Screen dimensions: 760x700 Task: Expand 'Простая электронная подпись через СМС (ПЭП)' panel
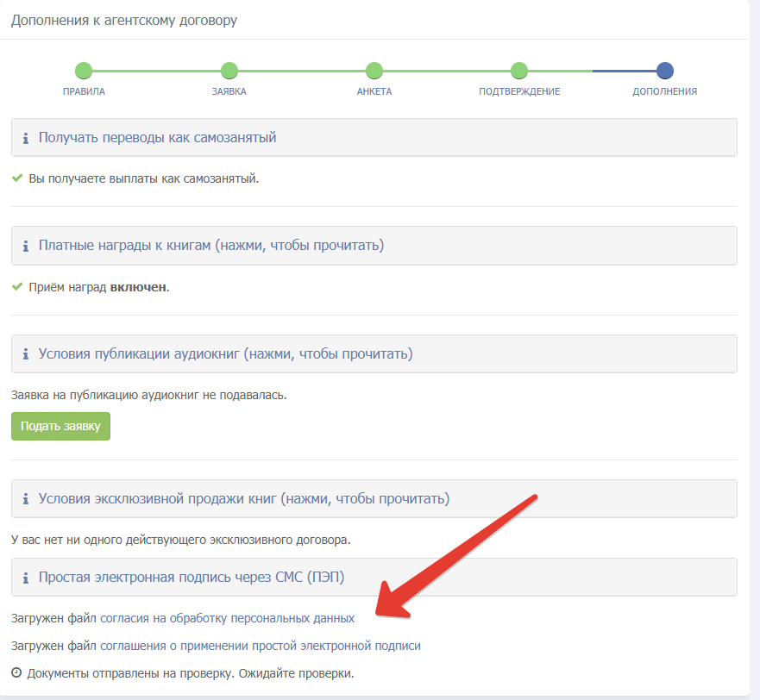pyautogui.click(x=374, y=577)
